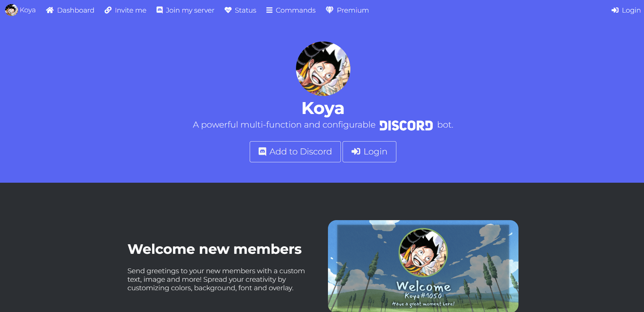Screen dimensions: 644x312
Task: Open the Dashboard menu item
Action: pyautogui.click(x=70, y=10)
